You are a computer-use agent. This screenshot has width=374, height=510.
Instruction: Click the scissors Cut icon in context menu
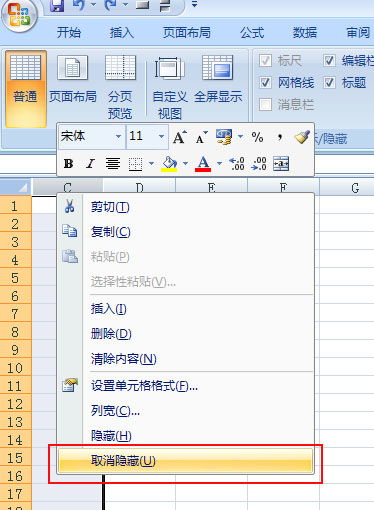(x=69, y=206)
